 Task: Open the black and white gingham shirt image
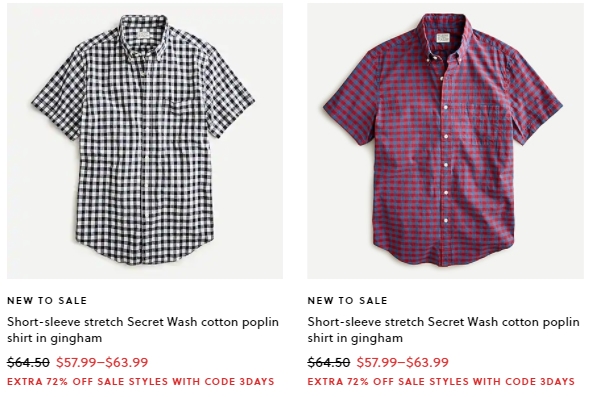click(145, 141)
